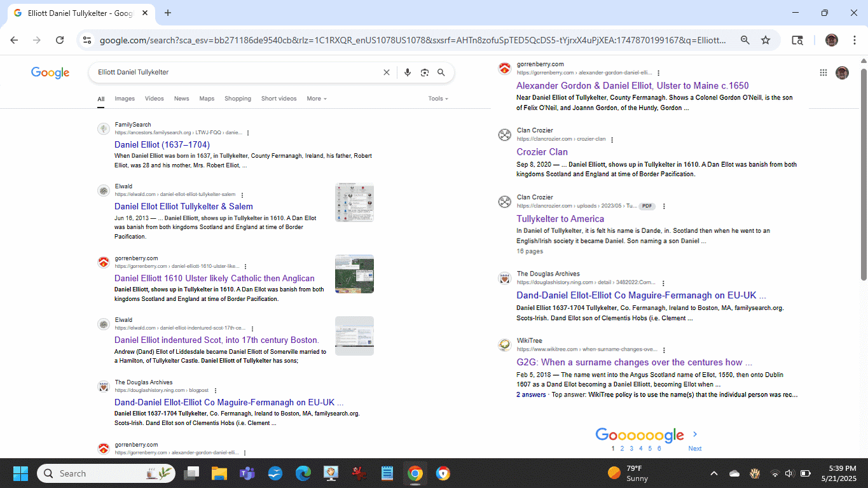Image resolution: width=868 pixels, height=488 pixels.
Task: Click map thumbnail beside 1610 Ulster result
Action: [x=354, y=274]
